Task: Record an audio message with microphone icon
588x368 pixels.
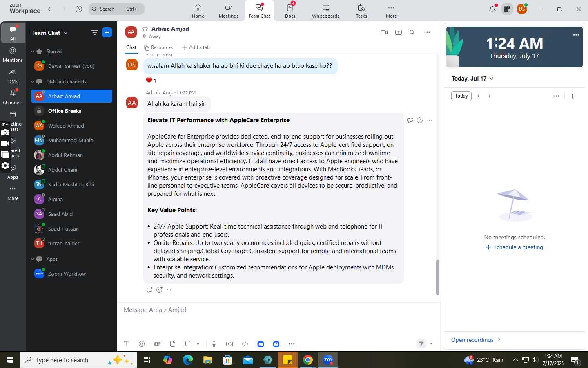Action: click(x=214, y=344)
